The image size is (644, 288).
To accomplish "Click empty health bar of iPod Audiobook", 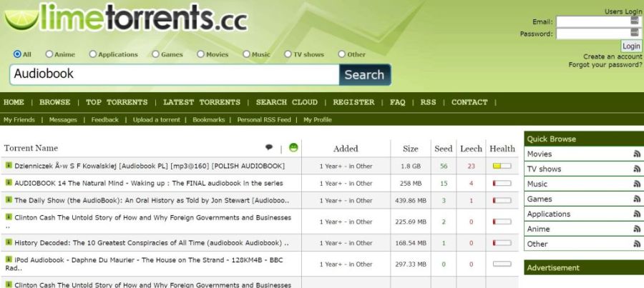I will click(502, 264).
